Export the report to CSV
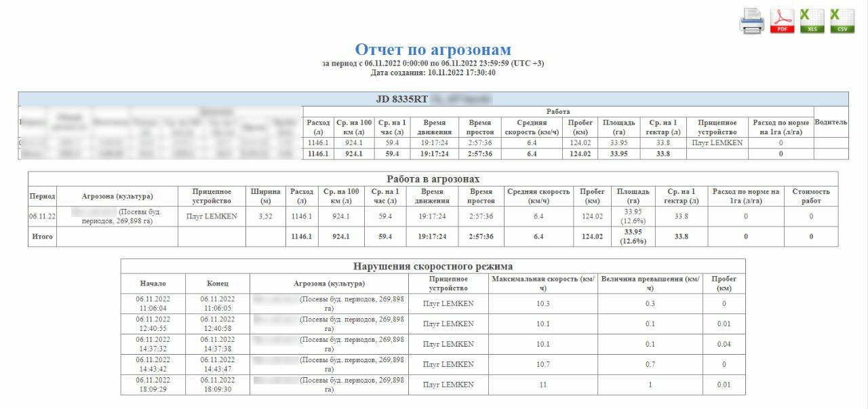The image size is (868, 409). (x=842, y=21)
